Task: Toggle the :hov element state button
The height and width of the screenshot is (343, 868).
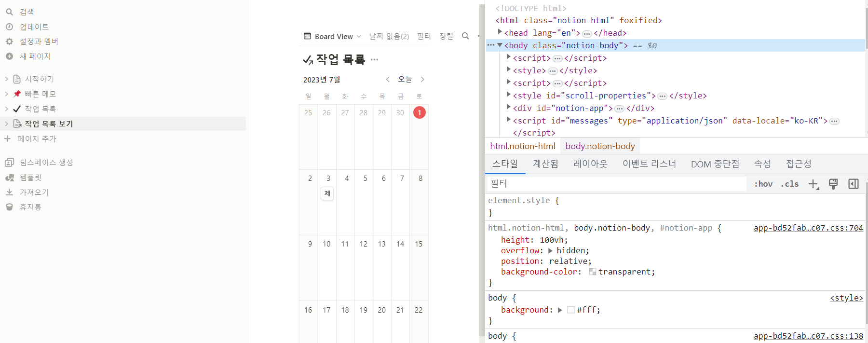Action: coord(763,184)
